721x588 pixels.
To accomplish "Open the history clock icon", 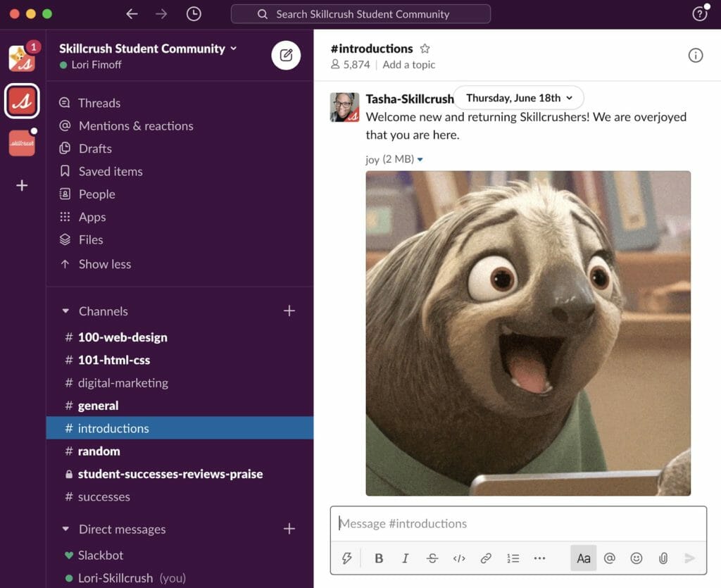I will (194, 14).
